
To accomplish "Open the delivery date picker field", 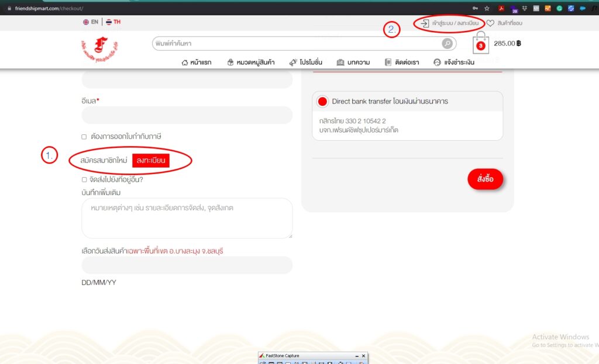I will tap(187, 265).
